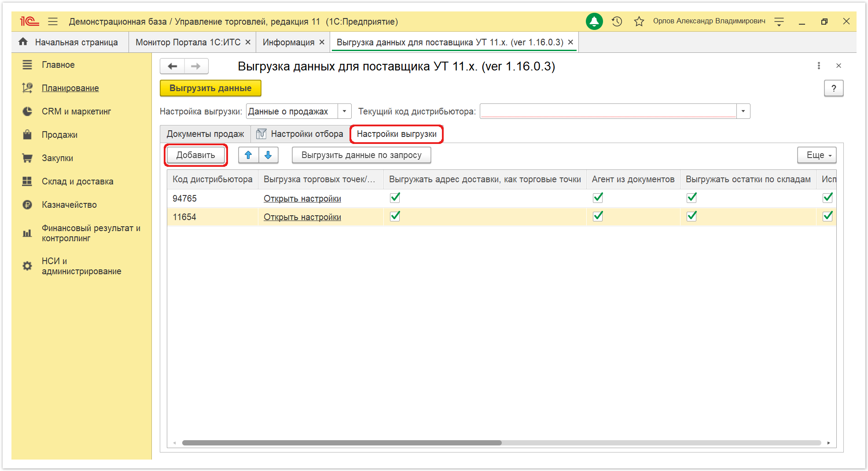Open the Еще dropdown menu
This screenshot has width=868, height=471.
pos(817,155)
